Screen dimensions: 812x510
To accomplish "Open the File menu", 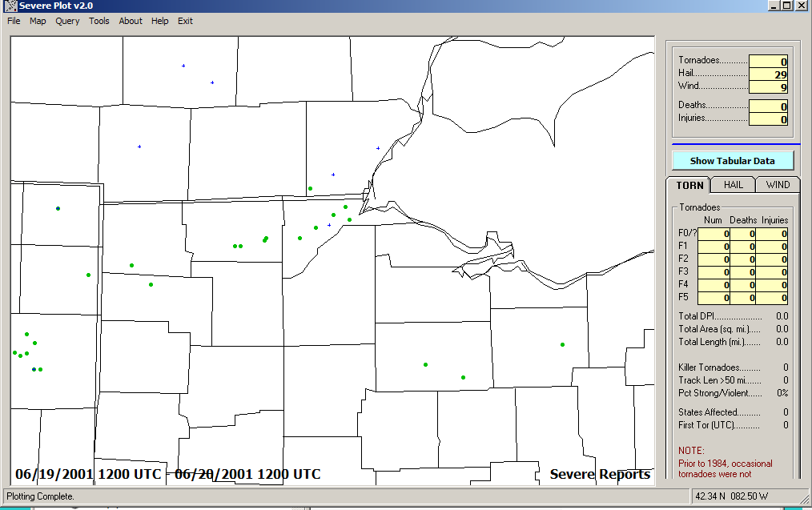I will [x=14, y=21].
